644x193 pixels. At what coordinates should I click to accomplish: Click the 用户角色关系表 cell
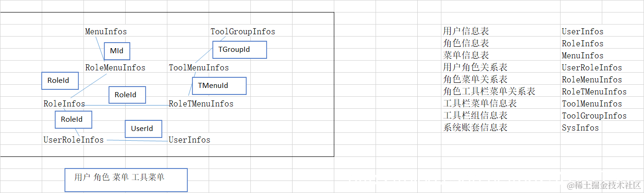475,68
